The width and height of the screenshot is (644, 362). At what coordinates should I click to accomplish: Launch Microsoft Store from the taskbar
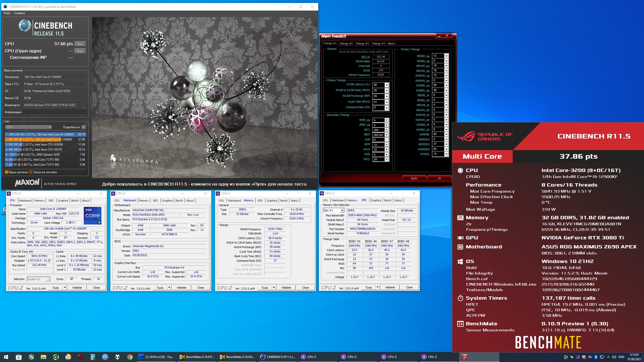(x=19, y=357)
